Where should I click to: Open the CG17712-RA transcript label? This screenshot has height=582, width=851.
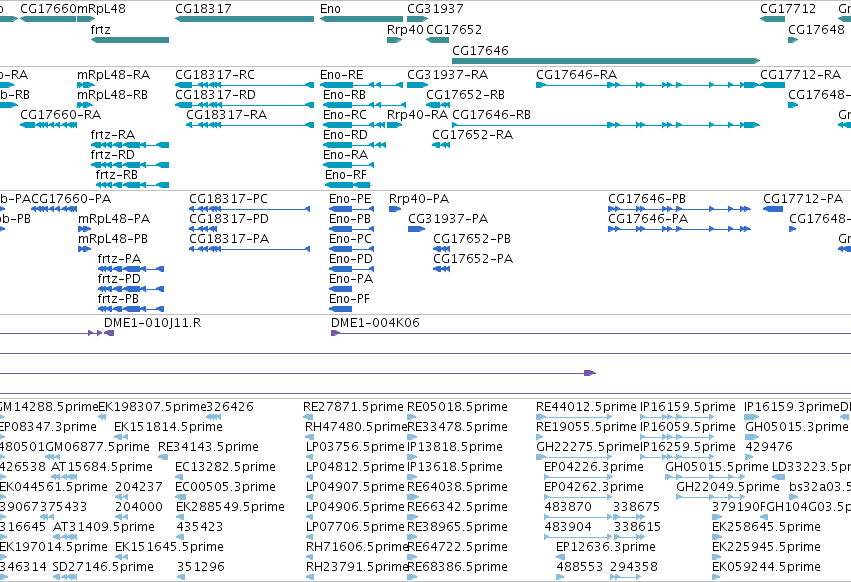(x=801, y=74)
